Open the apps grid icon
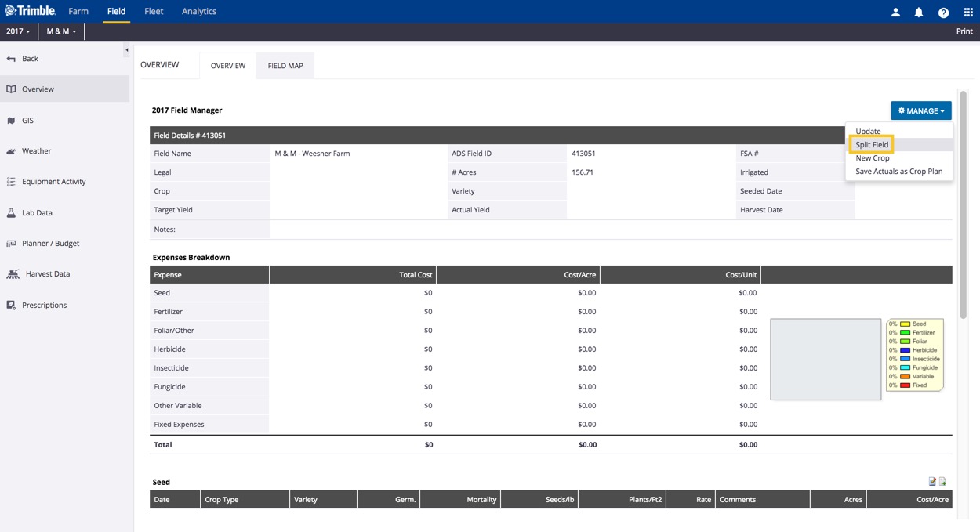 point(967,12)
